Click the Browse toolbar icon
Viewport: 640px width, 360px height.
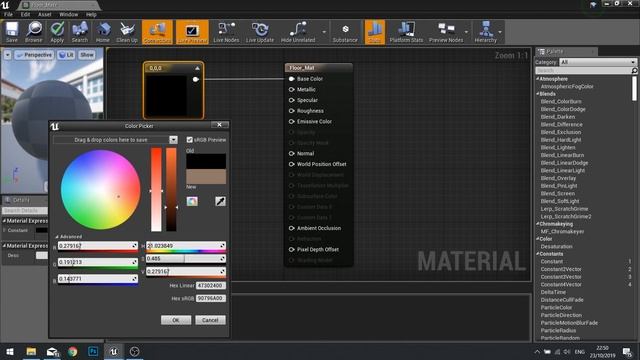tap(33, 32)
